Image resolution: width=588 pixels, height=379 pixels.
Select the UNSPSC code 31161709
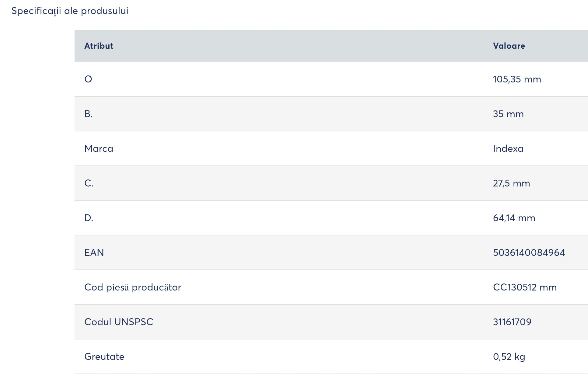512,322
